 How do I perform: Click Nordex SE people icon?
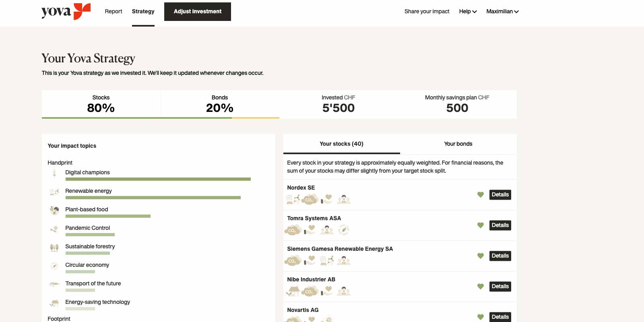[x=344, y=199]
